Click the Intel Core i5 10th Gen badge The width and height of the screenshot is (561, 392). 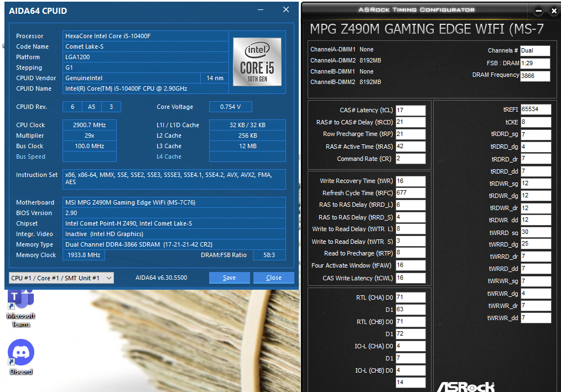click(x=257, y=62)
